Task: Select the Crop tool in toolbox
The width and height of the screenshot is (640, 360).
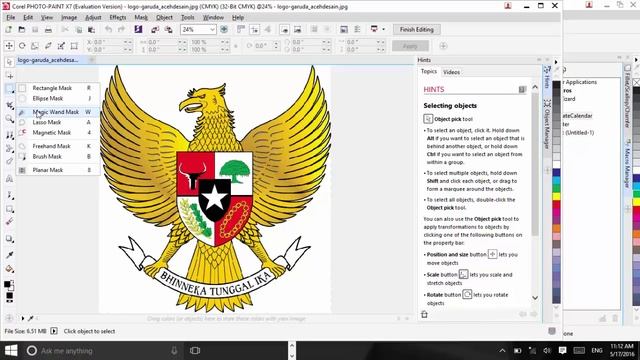Action: point(9,105)
